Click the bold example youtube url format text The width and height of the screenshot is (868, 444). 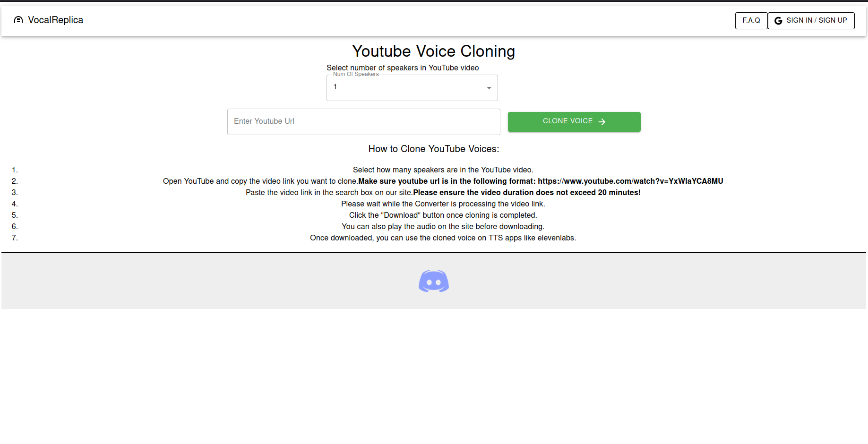(541, 181)
